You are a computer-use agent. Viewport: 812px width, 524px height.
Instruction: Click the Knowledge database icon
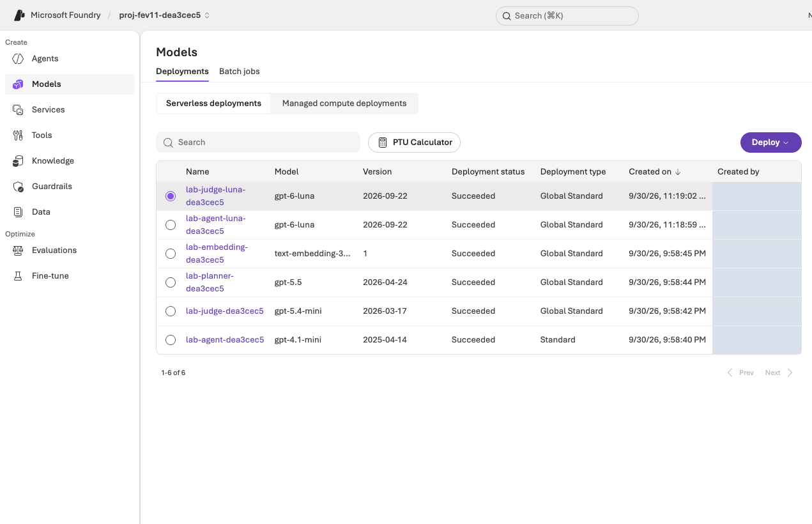pyautogui.click(x=18, y=161)
